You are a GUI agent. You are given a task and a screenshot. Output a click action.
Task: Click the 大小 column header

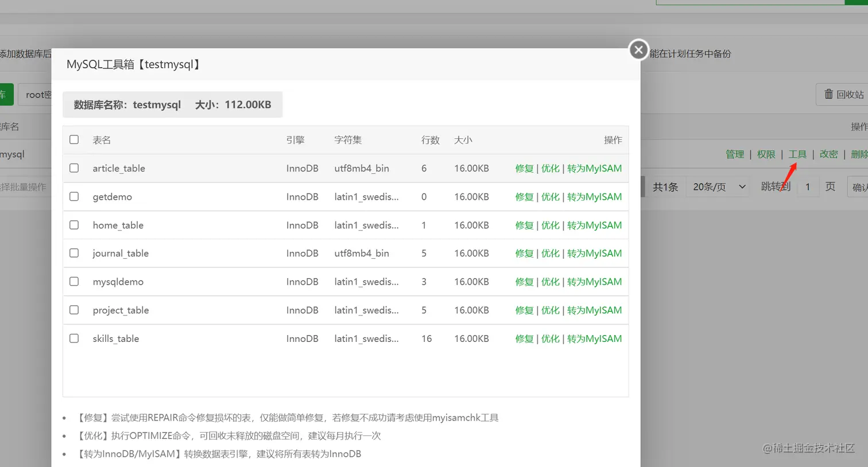tap(463, 140)
